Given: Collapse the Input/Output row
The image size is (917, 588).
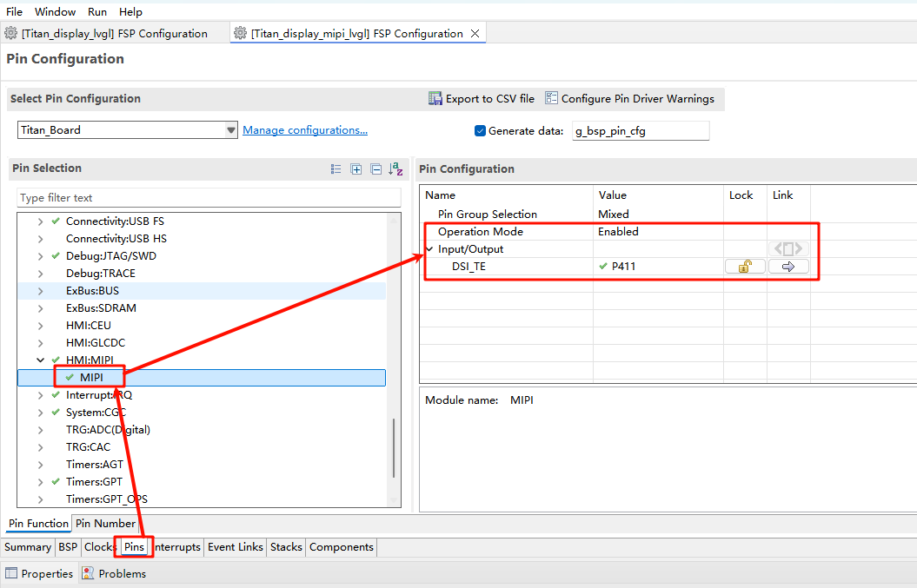Looking at the screenshot, I should [430, 249].
